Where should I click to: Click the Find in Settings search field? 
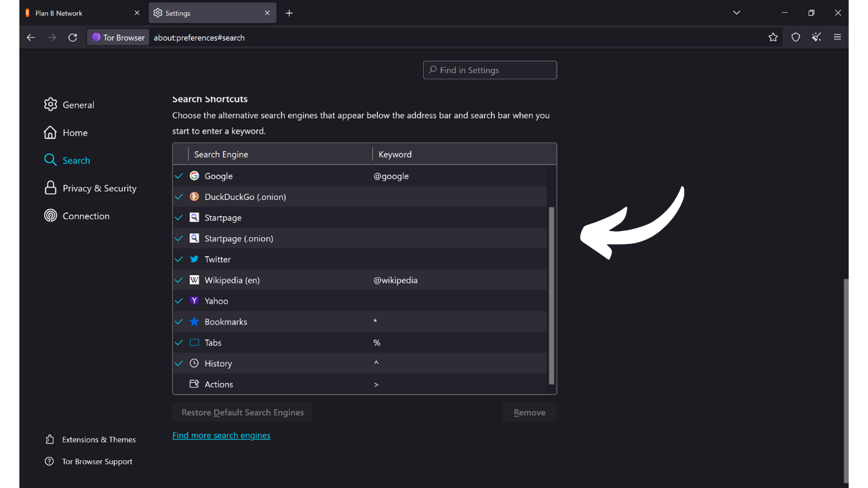(x=490, y=70)
